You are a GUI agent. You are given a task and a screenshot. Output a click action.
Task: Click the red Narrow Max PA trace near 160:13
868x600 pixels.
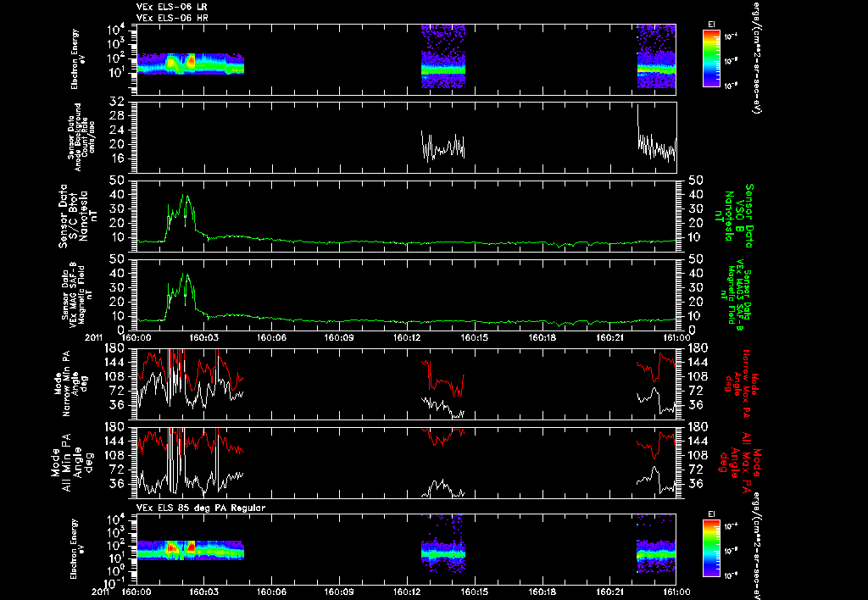pos(442,379)
